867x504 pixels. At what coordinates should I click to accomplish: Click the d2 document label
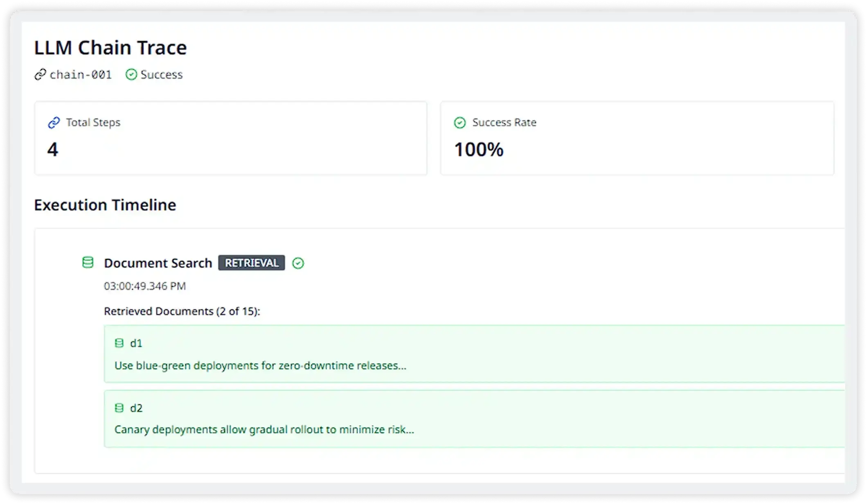pyautogui.click(x=136, y=408)
